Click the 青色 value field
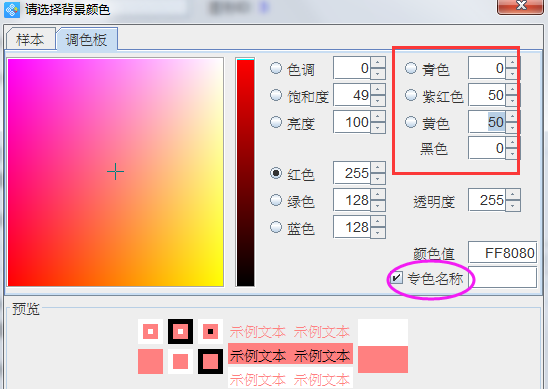 click(487, 68)
